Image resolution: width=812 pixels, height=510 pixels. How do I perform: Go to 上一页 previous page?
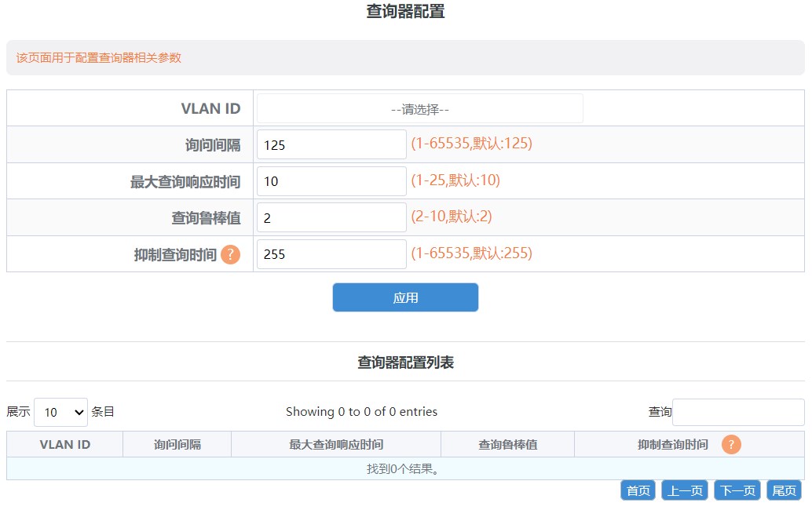685,490
